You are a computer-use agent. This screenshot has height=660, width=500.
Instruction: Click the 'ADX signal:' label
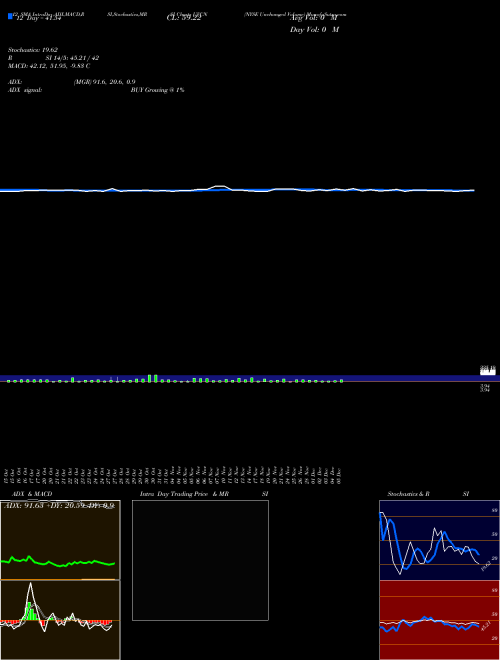(25, 90)
